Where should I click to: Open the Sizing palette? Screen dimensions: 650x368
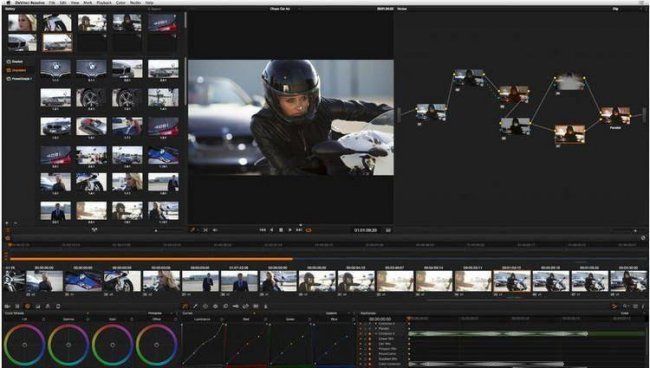click(245, 306)
